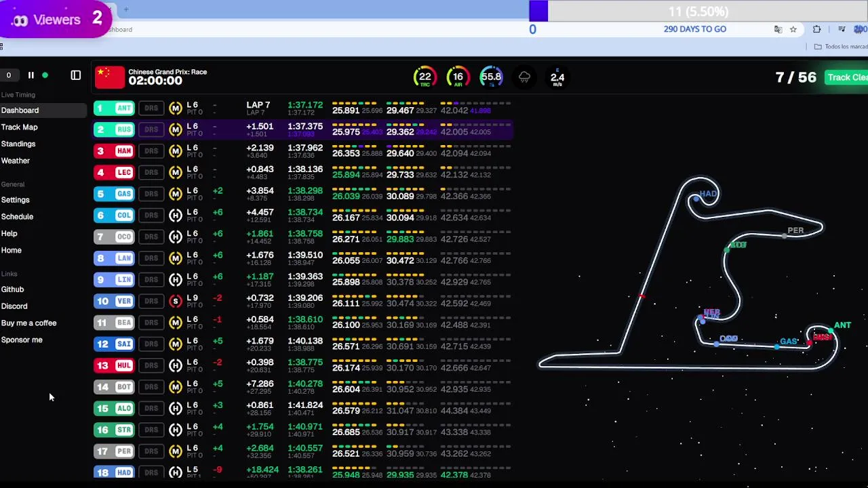Click RUS's gap of +1.501
Image resolution: width=868 pixels, height=488 pixels.
[x=260, y=127]
